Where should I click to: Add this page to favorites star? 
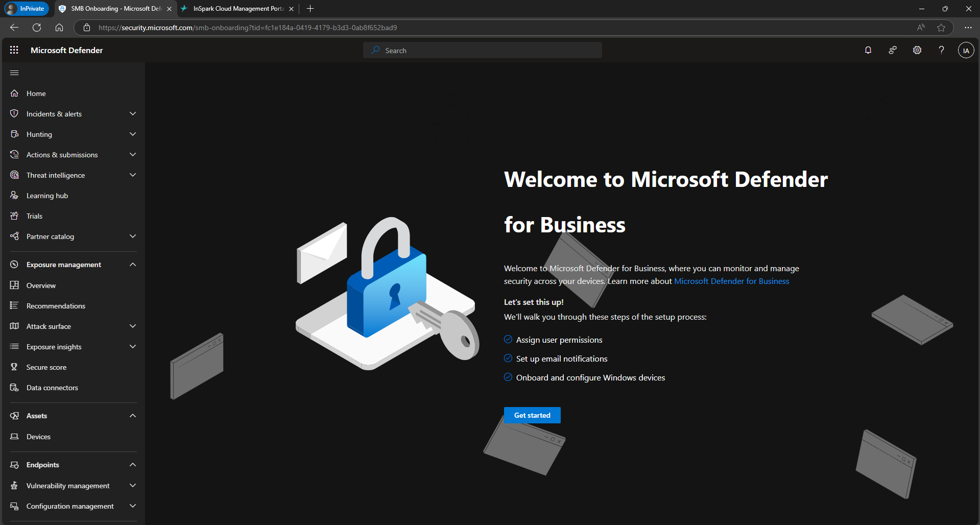pos(941,28)
